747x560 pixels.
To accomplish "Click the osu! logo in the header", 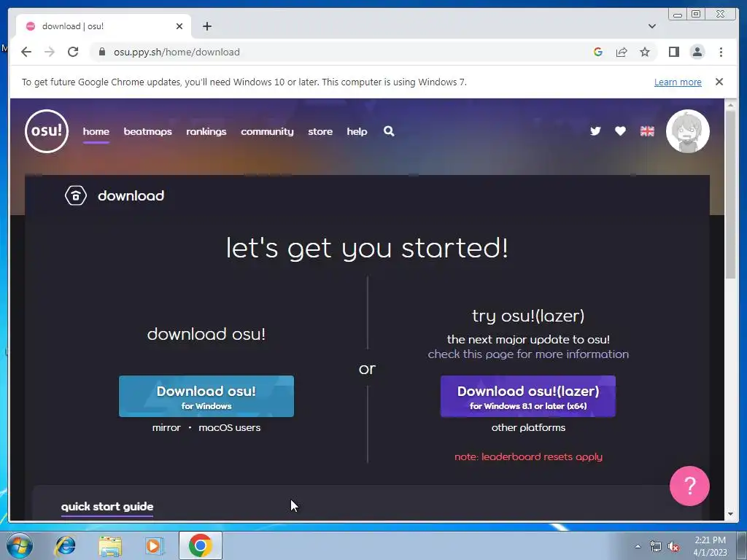I will point(46,131).
